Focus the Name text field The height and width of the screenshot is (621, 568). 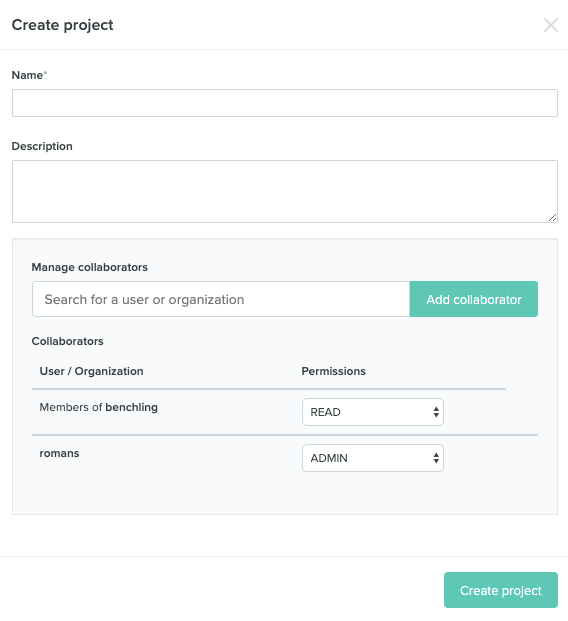pyautogui.click(x=285, y=103)
